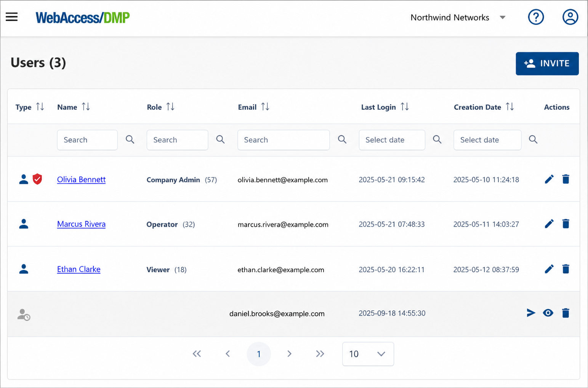Select page 1 in the pagination

coord(259,354)
